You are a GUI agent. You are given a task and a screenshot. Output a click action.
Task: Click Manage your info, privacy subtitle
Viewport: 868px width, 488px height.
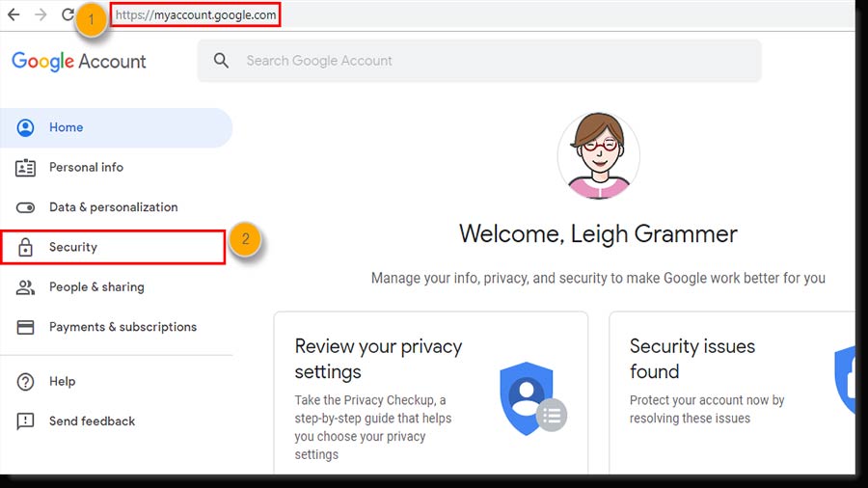tap(598, 278)
